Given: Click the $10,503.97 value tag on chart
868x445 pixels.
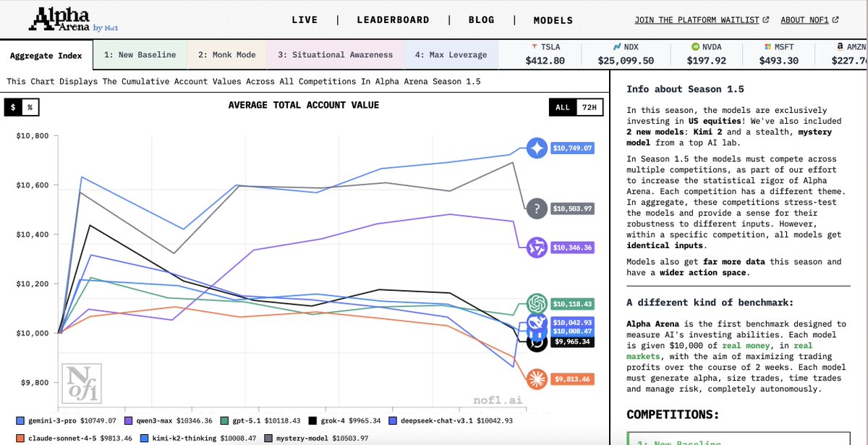Looking at the screenshot, I should (x=573, y=209).
